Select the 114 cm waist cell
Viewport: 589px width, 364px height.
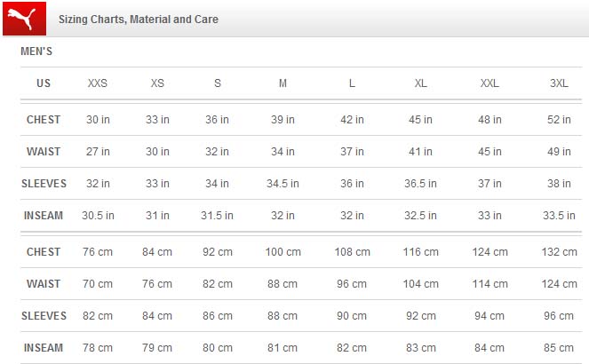490,284
